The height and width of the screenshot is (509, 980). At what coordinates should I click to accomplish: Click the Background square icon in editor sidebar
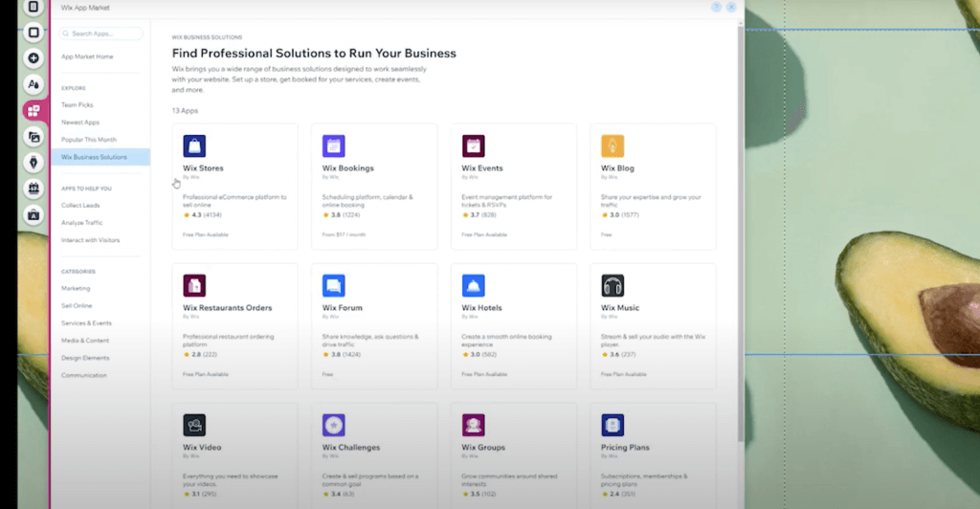[33, 33]
